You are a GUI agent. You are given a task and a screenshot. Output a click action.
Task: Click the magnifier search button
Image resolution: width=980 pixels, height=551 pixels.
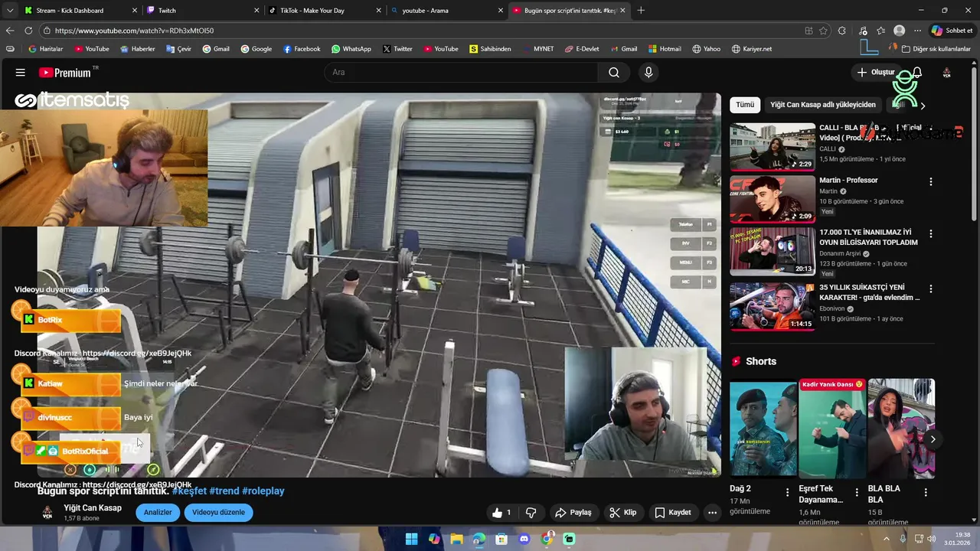point(614,73)
